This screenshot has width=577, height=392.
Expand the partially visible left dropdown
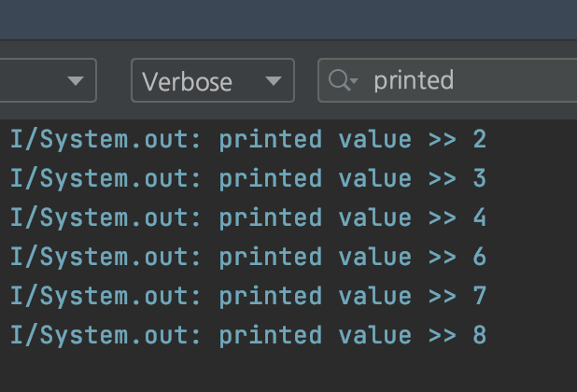pyautogui.click(x=49, y=80)
